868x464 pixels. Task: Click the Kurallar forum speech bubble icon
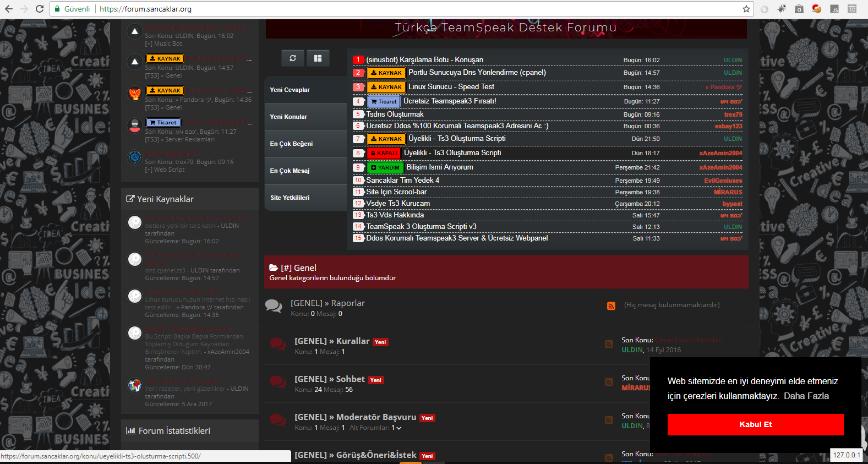tap(278, 344)
